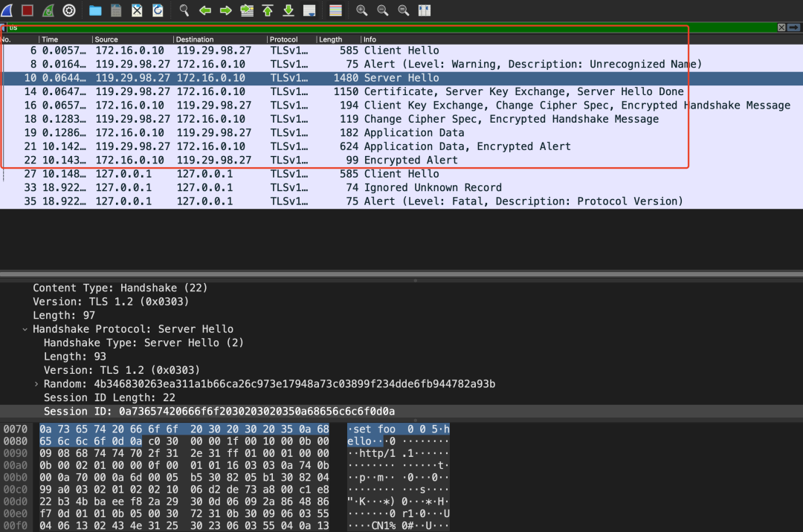Toggle packet list colorization
This screenshot has height=532, width=803.
(335, 10)
